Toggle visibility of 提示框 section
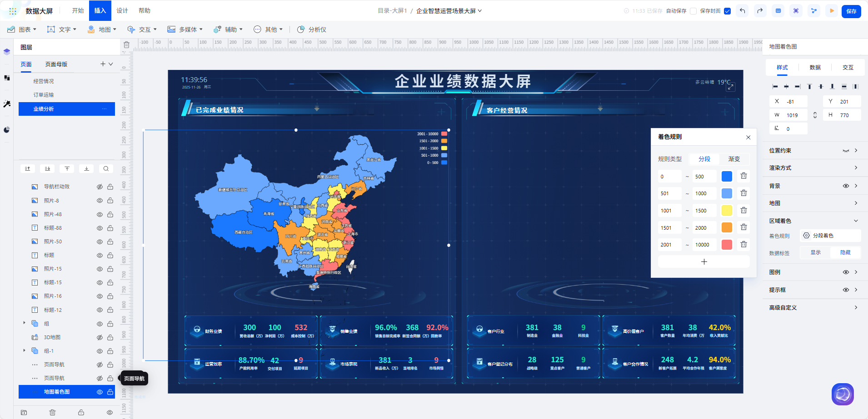Screen dimensions: 868x419 [846, 290]
